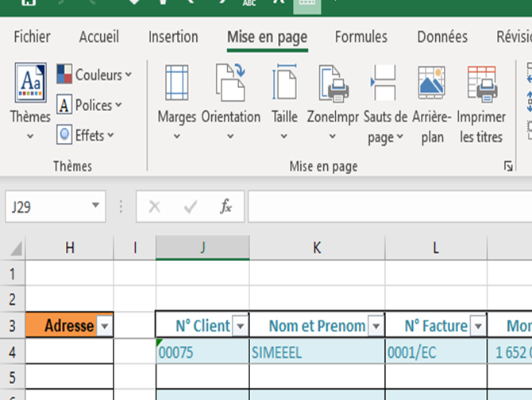Click the Adresse header cell

tap(69, 325)
